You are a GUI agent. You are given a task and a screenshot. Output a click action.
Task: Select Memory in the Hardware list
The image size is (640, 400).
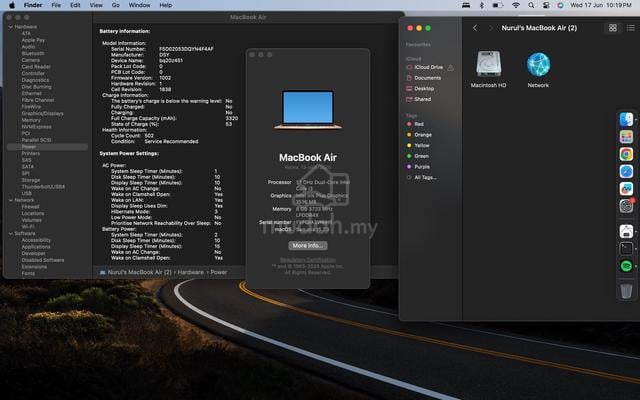point(31,120)
